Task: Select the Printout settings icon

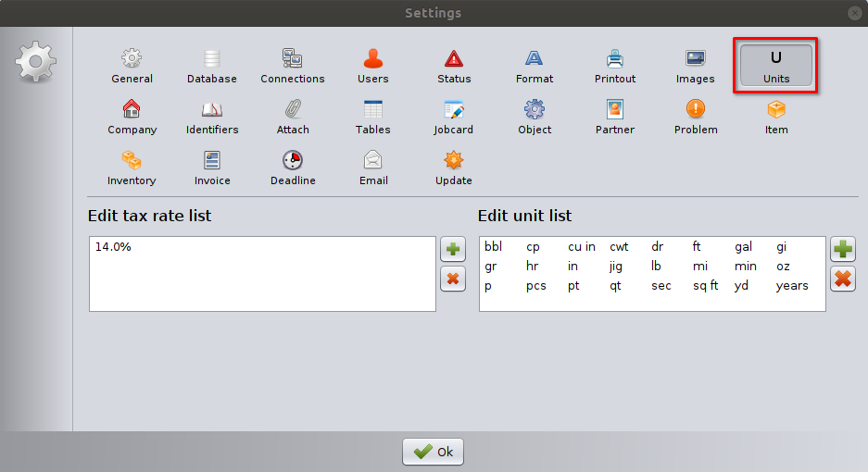Action: [x=615, y=66]
